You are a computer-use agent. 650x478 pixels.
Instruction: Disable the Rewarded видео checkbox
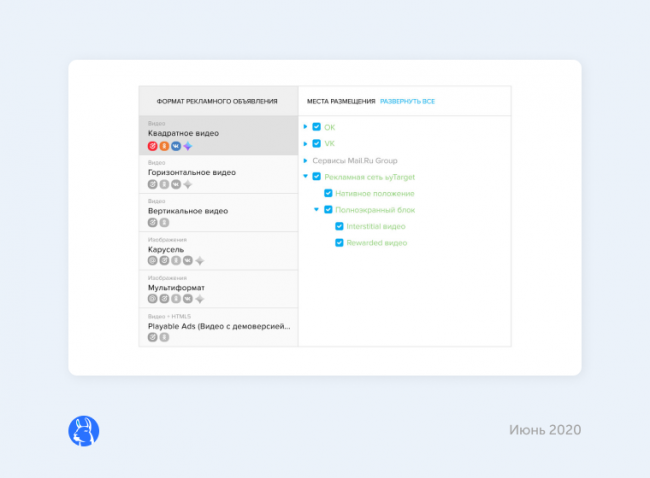point(339,243)
